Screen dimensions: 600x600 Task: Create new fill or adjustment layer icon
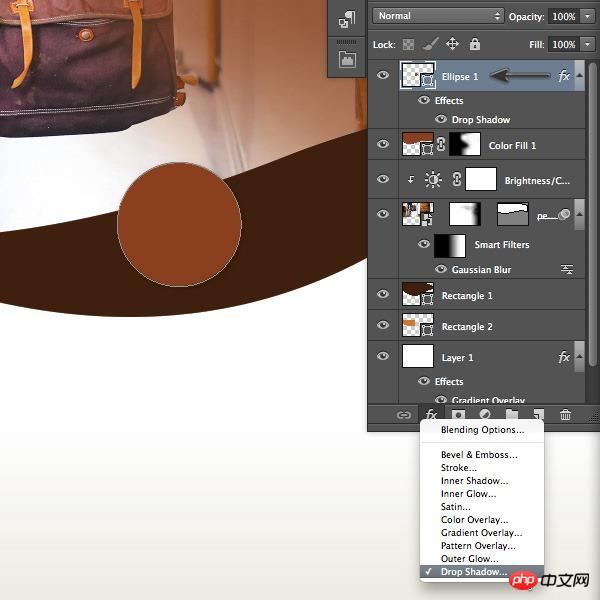485,415
